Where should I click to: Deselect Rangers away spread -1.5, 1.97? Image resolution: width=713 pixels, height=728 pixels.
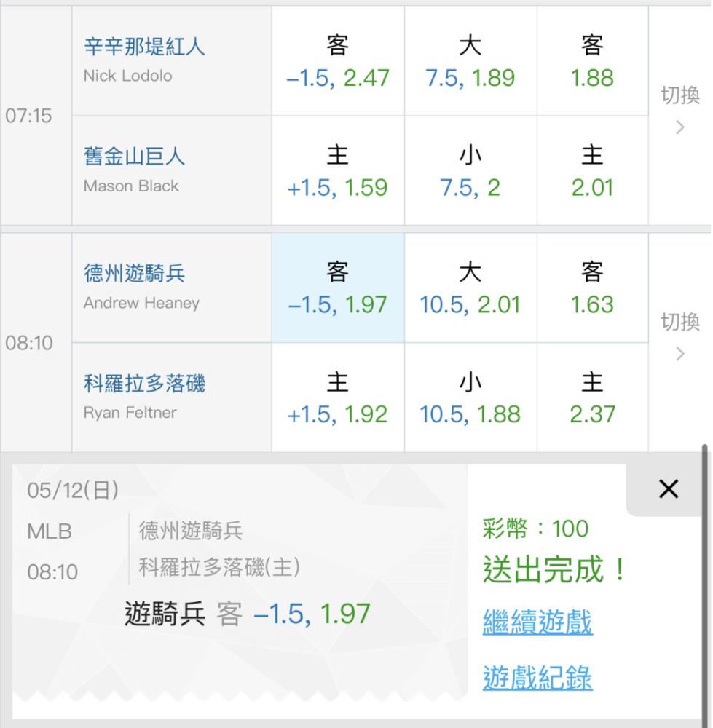tap(338, 288)
